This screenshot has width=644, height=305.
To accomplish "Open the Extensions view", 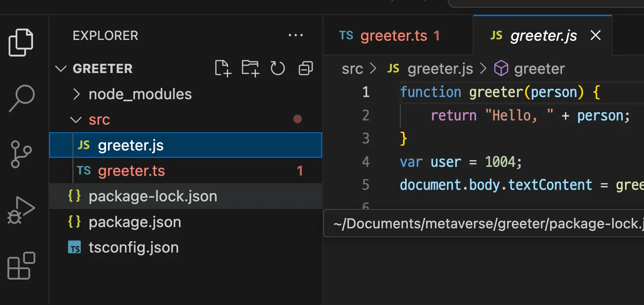I will click(21, 266).
